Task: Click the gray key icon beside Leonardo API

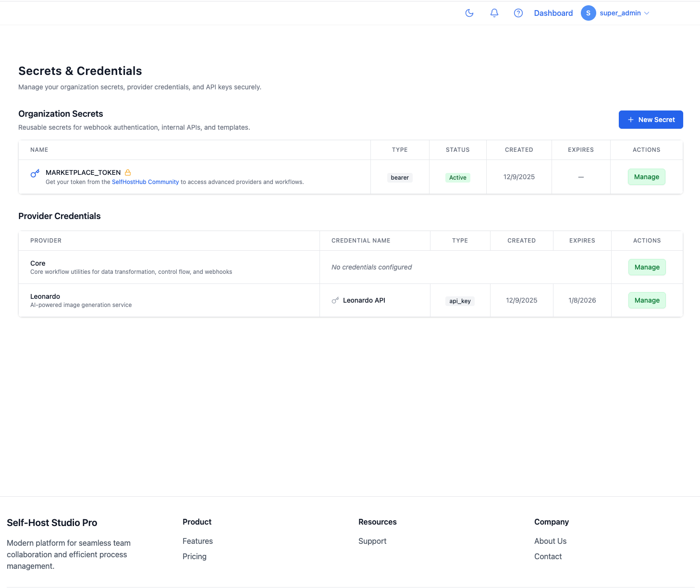Action: tap(335, 301)
